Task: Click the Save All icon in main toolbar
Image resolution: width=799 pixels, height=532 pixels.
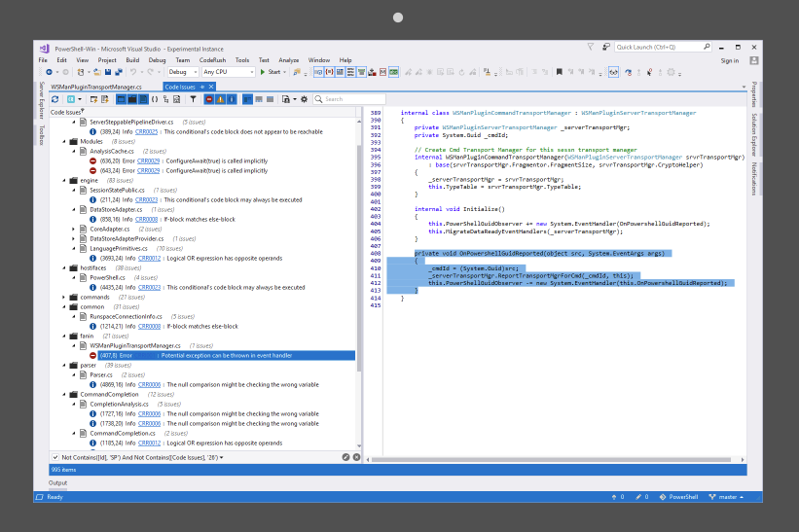Action: 119,72
